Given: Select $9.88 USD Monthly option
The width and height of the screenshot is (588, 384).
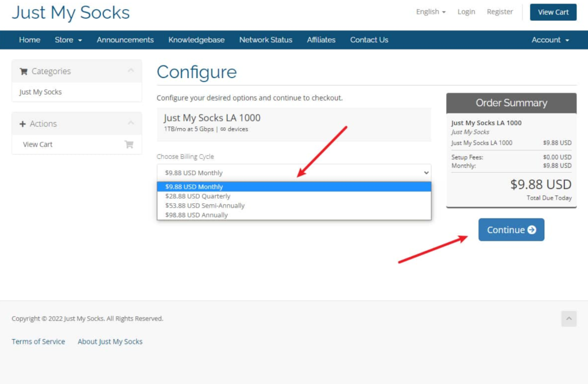Looking at the screenshot, I should (x=294, y=187).
